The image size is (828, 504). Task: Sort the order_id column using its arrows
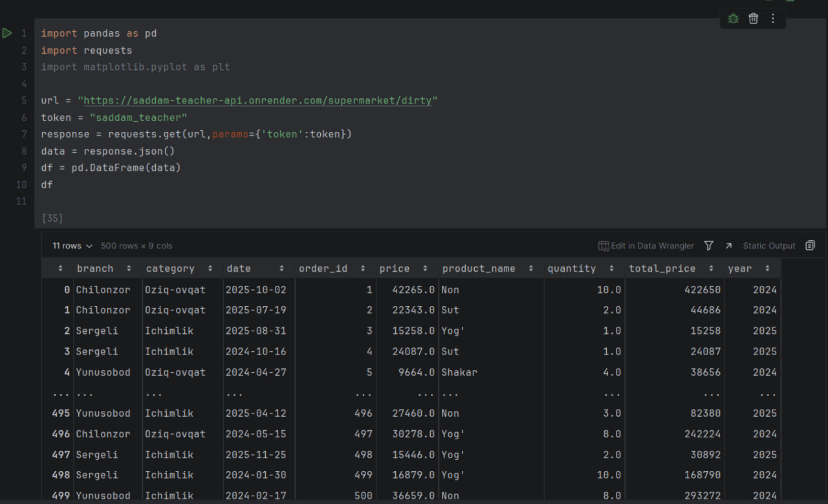(362, 268)
